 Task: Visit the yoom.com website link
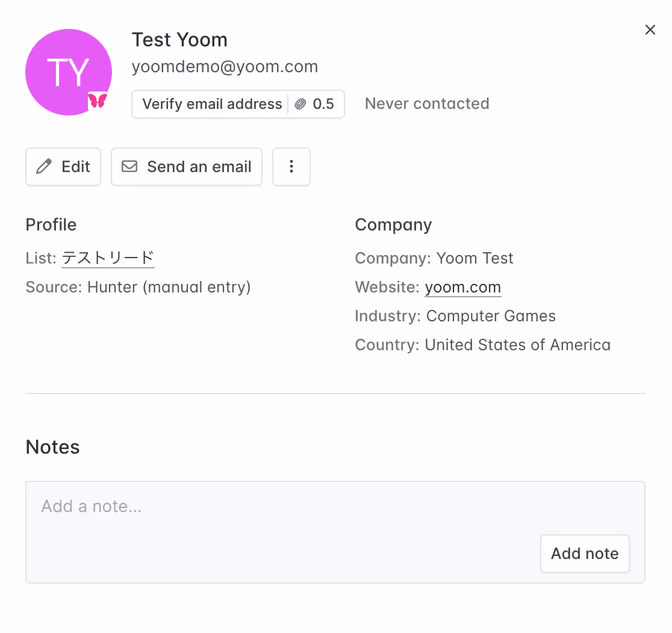click(462, 287)
